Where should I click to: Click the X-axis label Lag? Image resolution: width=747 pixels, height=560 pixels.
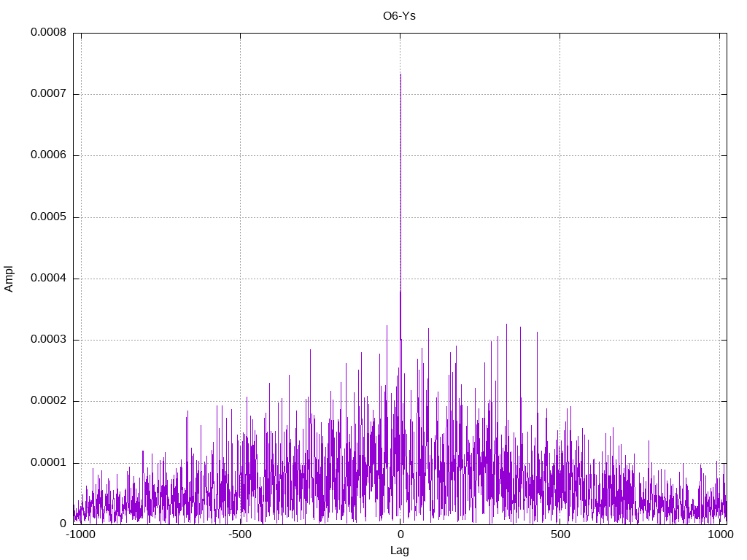(399, 551)
